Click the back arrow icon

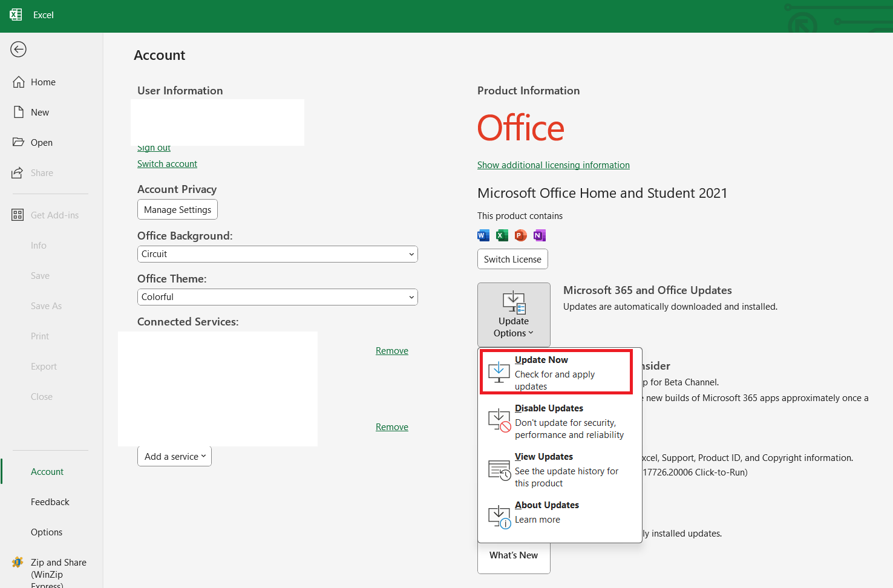click(18, 49)
